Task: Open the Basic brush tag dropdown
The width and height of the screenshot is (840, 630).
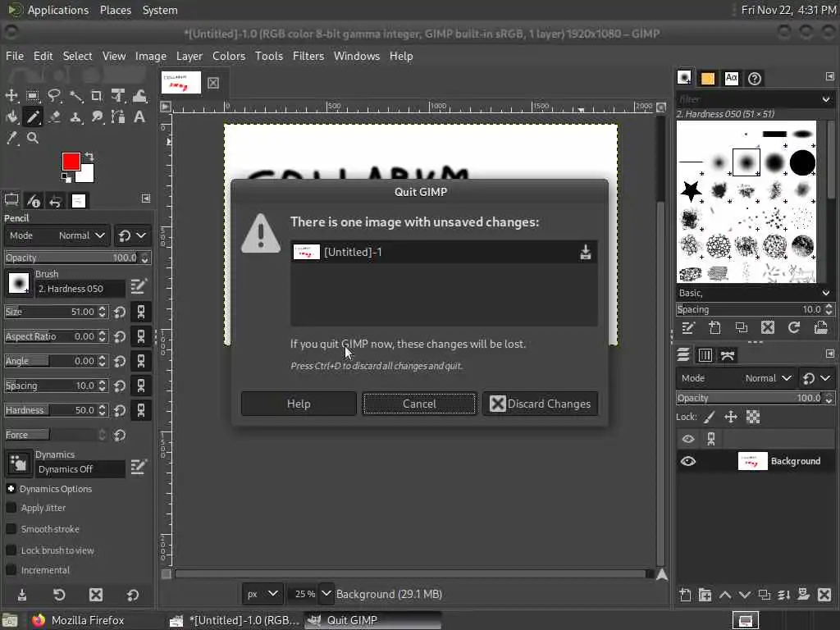Action: click(x=825, y=293)
